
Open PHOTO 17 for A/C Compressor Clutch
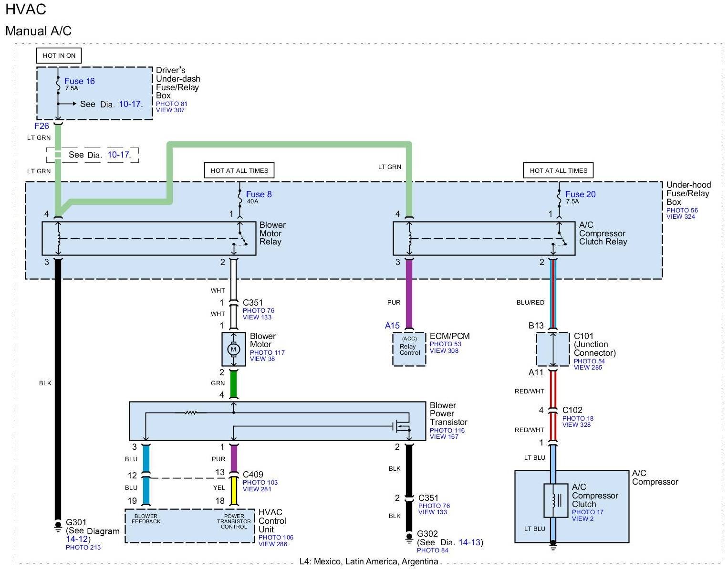coord(588,512)
